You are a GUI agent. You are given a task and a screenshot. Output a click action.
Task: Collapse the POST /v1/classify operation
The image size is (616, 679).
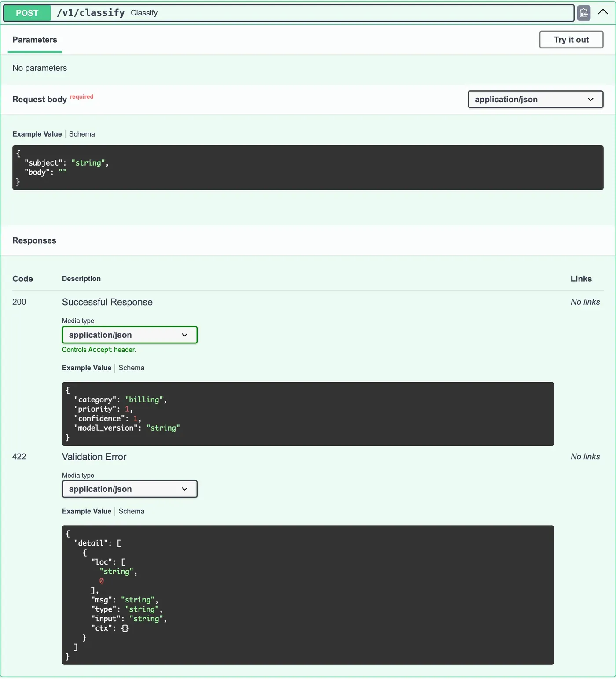(603, 12)
